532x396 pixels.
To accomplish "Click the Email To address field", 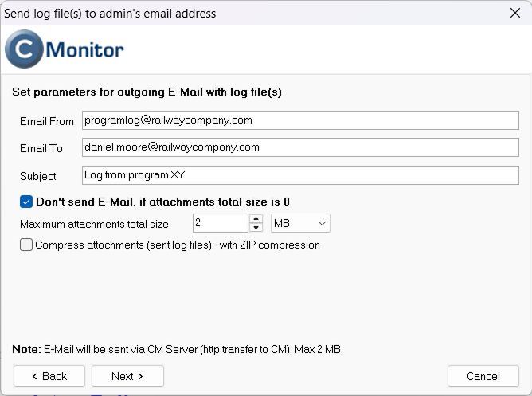I will tap(300, 147).
